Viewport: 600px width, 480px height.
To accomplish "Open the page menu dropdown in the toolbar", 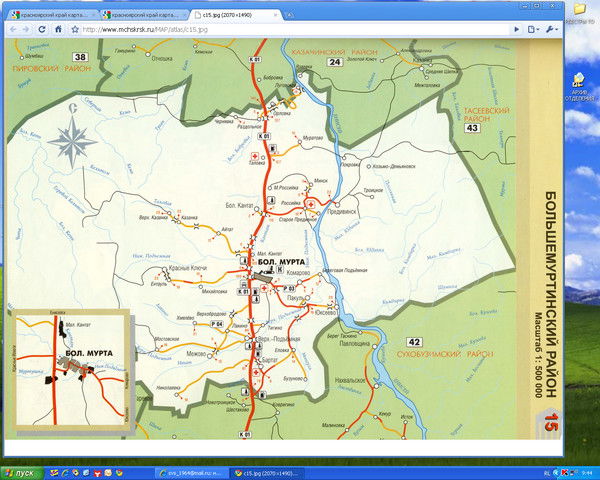I will point(531,30).
